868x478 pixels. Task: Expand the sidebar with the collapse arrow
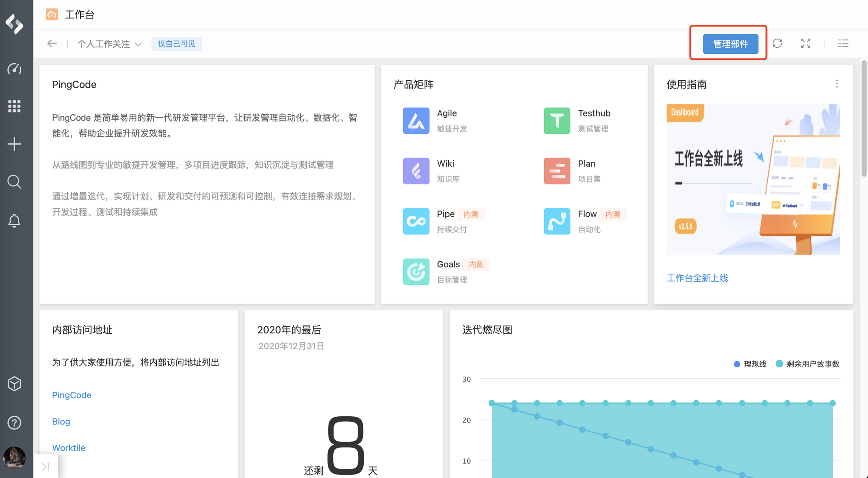click(x=46, y=467)
